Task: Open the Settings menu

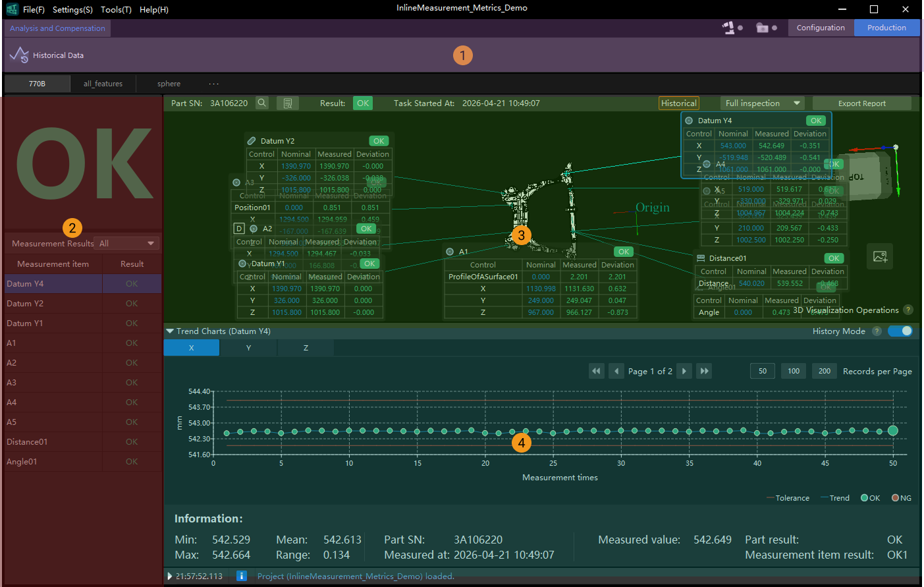Action: point(72,9)
